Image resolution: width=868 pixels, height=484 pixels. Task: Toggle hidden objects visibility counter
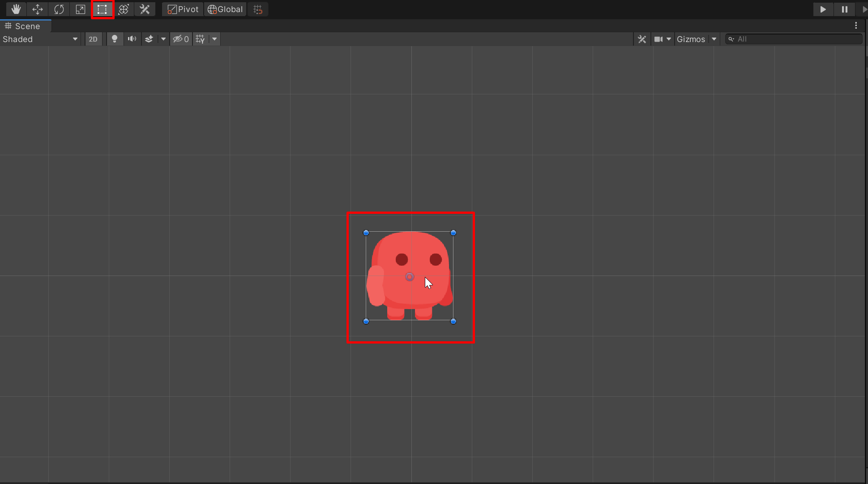click(x=181, y=39)
